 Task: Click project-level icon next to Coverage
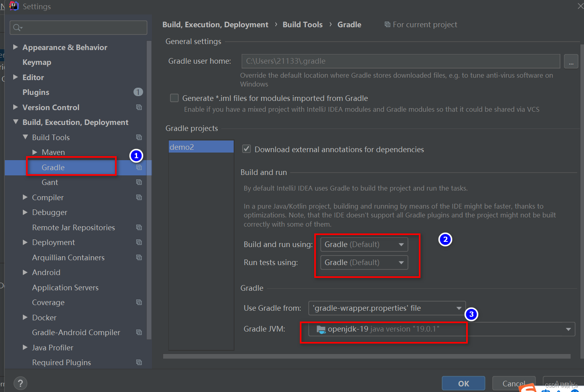click(139, 302)
